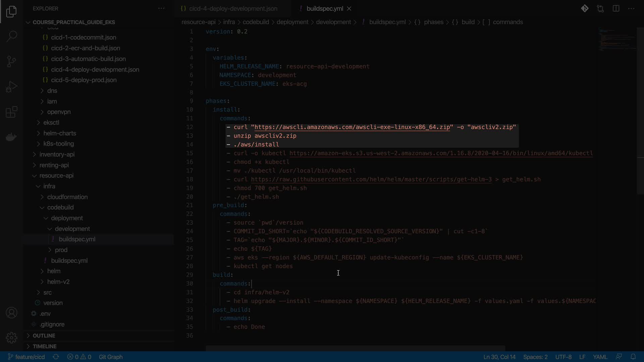Open the Source Control view
Screen dimensions: 644x362
coord(11,61)
